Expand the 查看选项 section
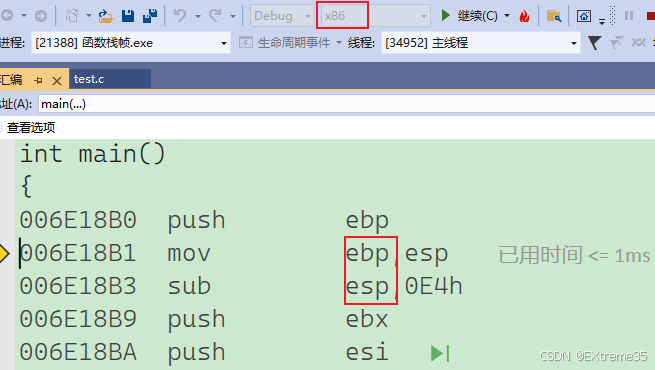The width and height of the screenshot is (655, 370). 31,127
